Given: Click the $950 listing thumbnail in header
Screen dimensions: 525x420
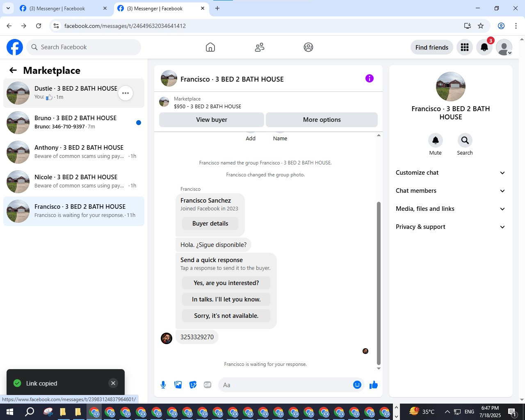Looking at the screenshot, I should 164,102.
